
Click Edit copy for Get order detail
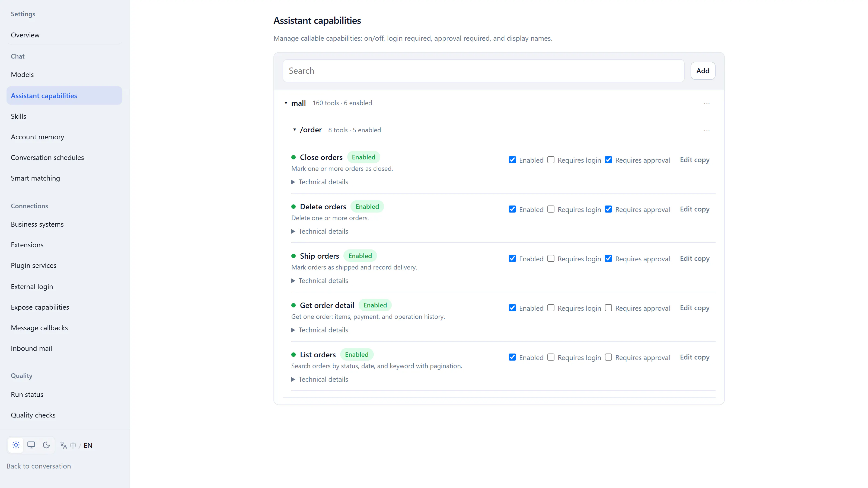[694, 308]
